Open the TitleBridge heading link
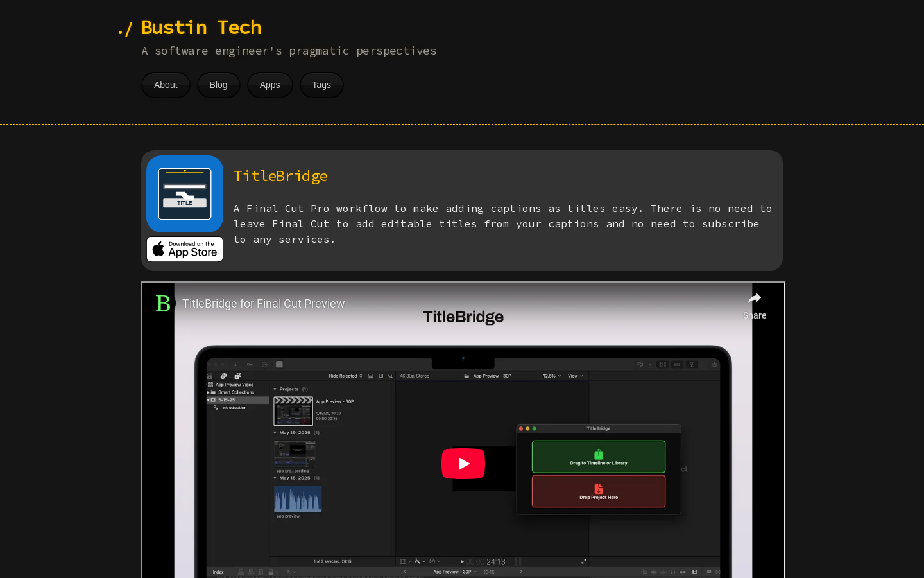This screenshot has width=924, height=578. (280, 176)
